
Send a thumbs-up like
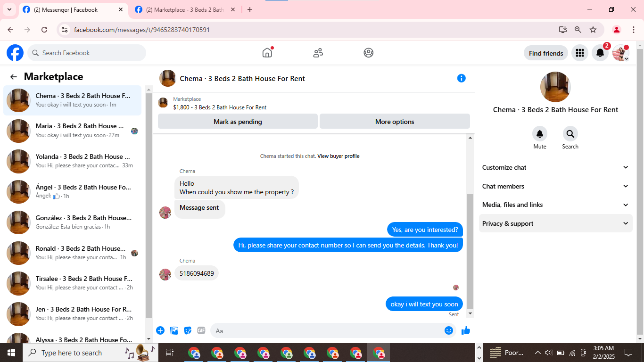pyautogui.click(x=466, y=330)
